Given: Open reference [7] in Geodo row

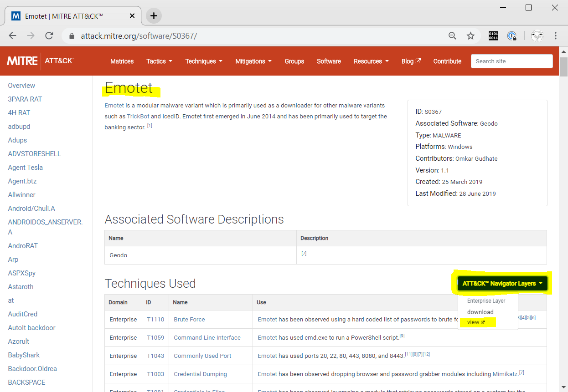Looking at the screenshot, I should (x=304, y=254).
